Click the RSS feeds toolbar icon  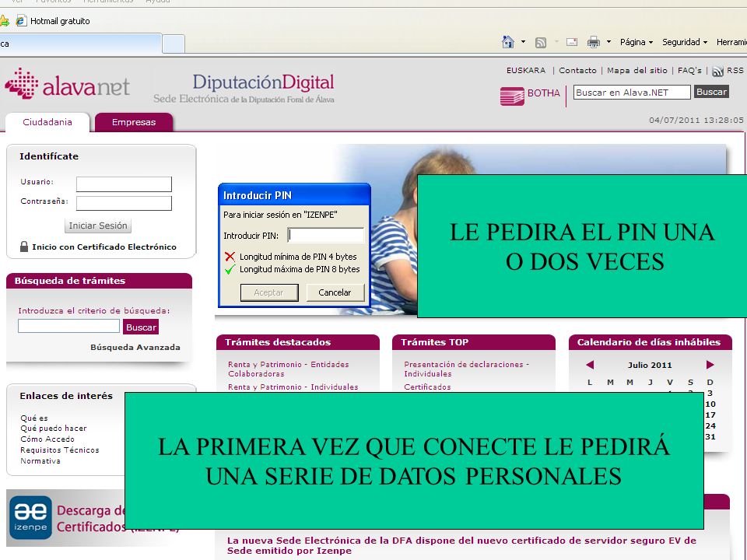point(541,42)
